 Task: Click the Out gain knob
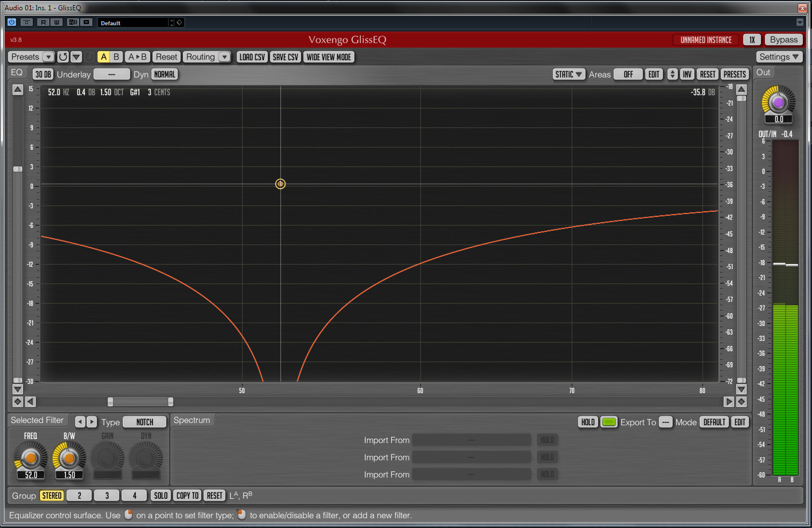778,102
